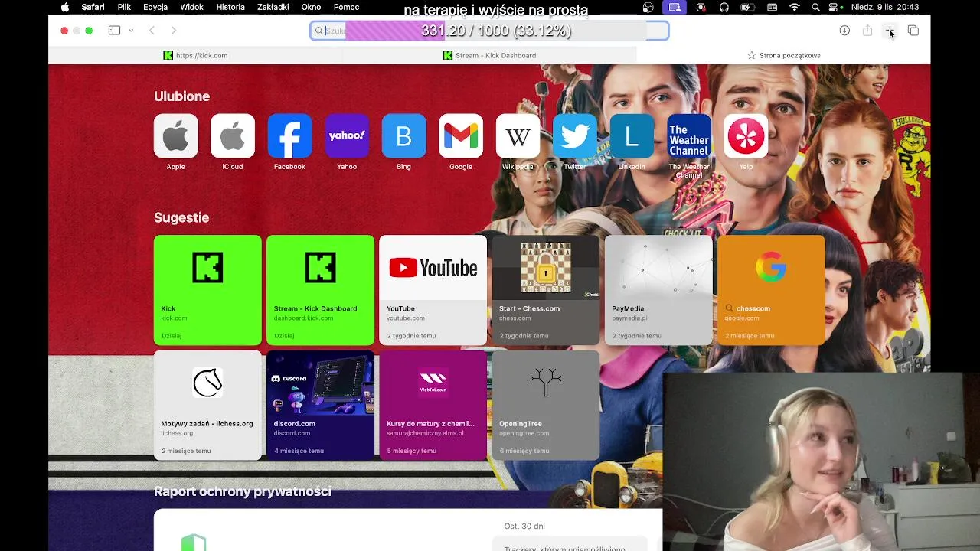This screenshot has height=551, width=980.
Task: Open the iCloud favorite shortcut
Action: (233, 136)
